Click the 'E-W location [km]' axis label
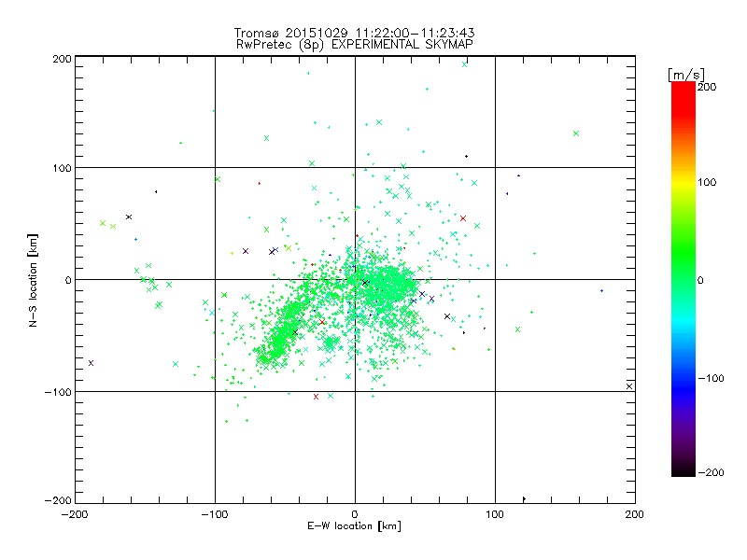 (x=354, y=525)
